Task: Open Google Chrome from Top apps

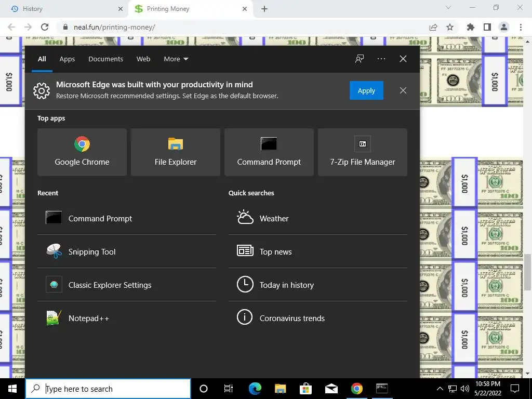Action: coord(82,152)
